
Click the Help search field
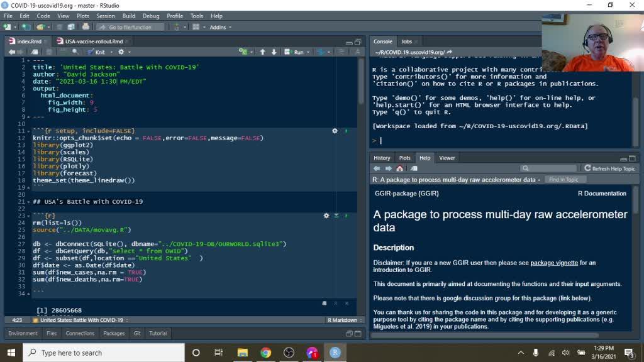coord(548,168)
